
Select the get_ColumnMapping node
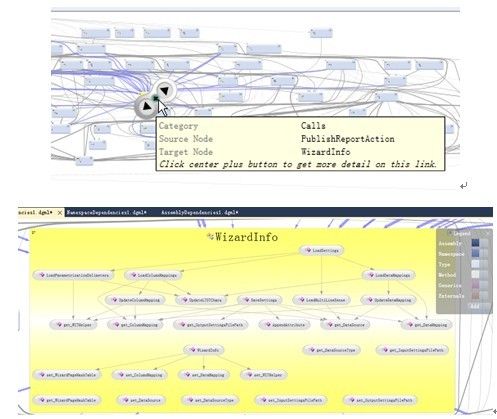[x=135, y=325]
